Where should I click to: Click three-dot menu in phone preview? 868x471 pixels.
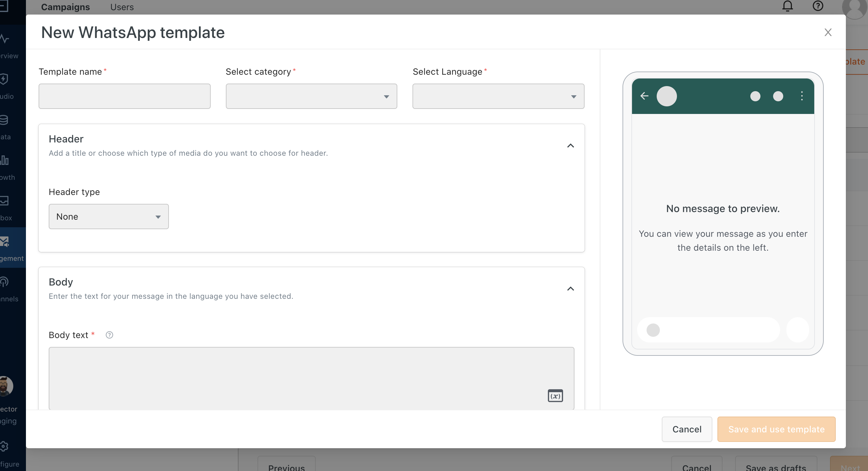pyautogui.click(x=802, y=96)
